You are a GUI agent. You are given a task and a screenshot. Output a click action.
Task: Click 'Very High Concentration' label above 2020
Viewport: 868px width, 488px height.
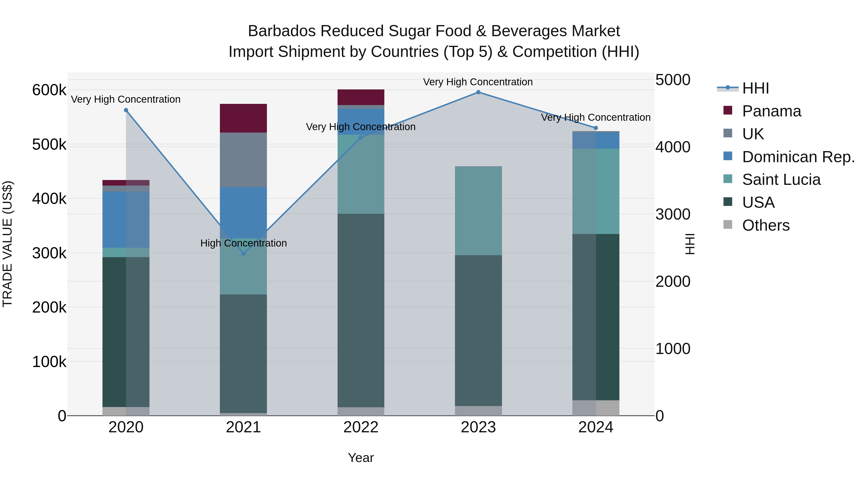coord(126,99)
